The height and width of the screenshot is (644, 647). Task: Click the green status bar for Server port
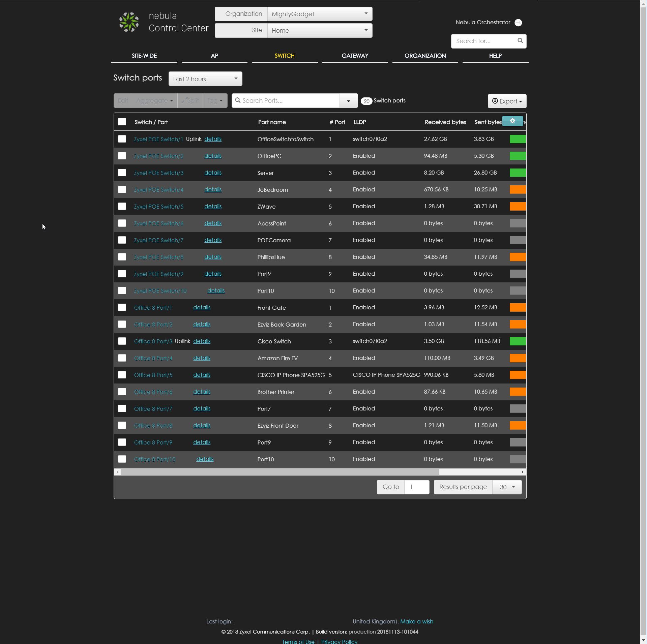[517, 173]
